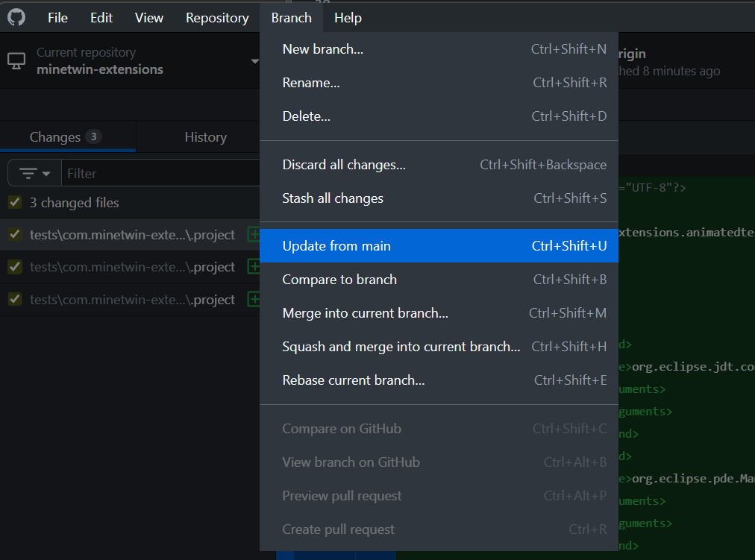Uncheck the second .project file checkbox
This screenshot has width=755, height=560.
coord(15,266)
